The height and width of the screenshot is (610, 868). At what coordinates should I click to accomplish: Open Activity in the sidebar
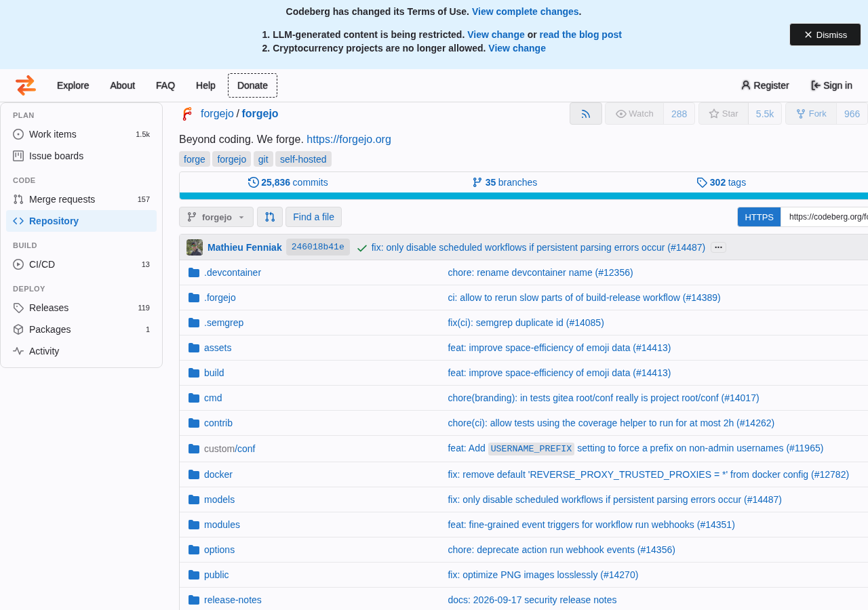(81, 351)
